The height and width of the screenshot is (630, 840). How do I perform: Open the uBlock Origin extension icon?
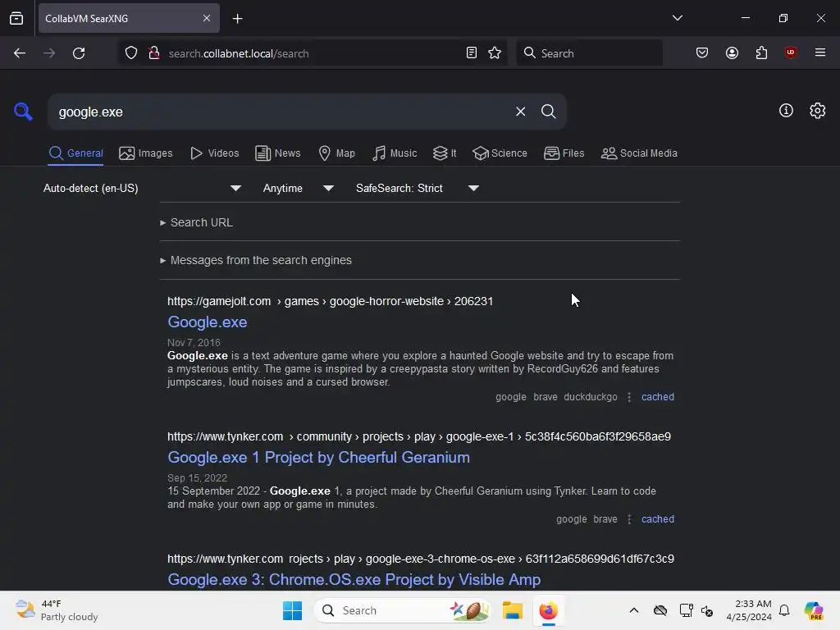[x=790, y=52]
